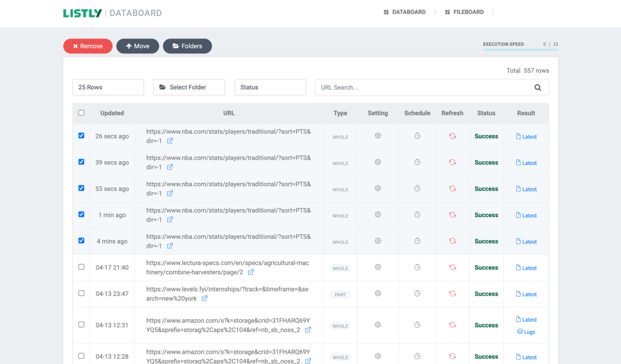
Task: Open settings gear for 04-13 12:31 amazon row
Action: pos(378,325)
